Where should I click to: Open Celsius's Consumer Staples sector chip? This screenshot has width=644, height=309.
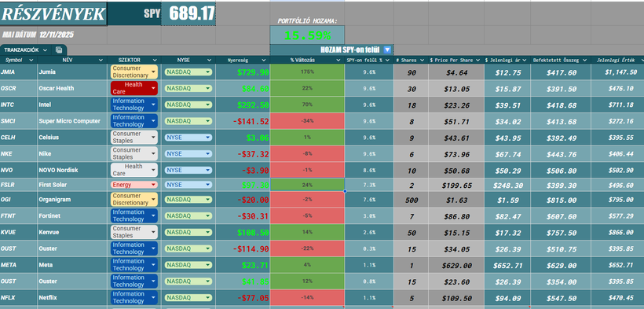[134, 137]
